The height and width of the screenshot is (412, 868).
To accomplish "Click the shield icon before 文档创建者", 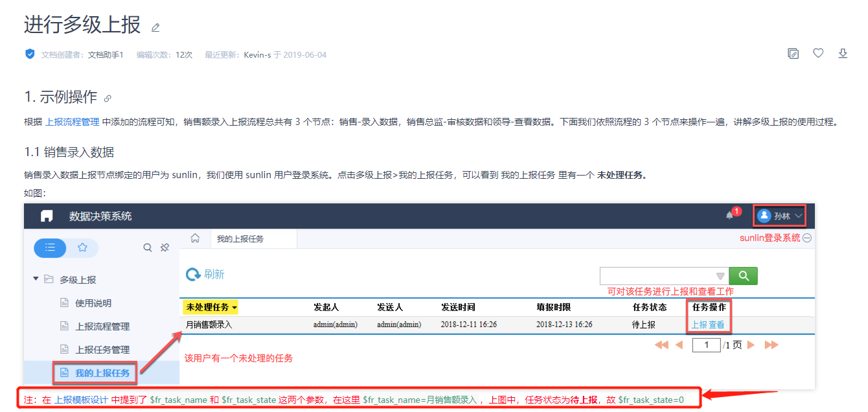I will pyautogui.click(x=30, y=54).
